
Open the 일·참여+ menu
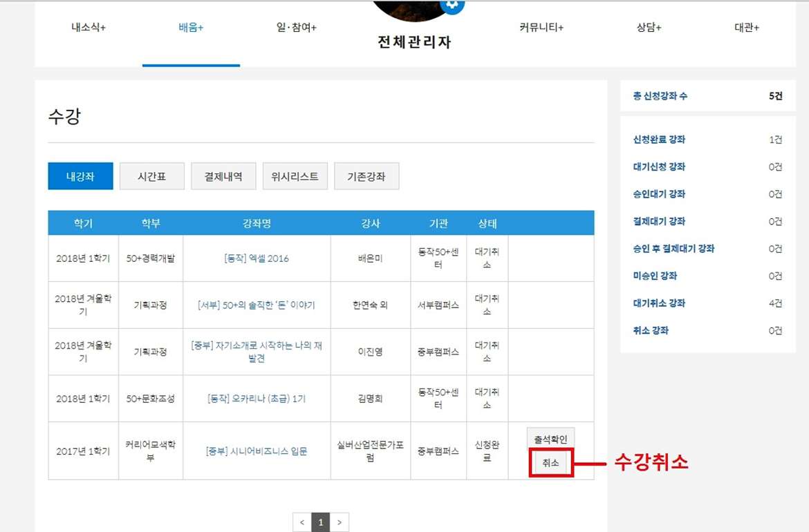(x=296, y=28)
